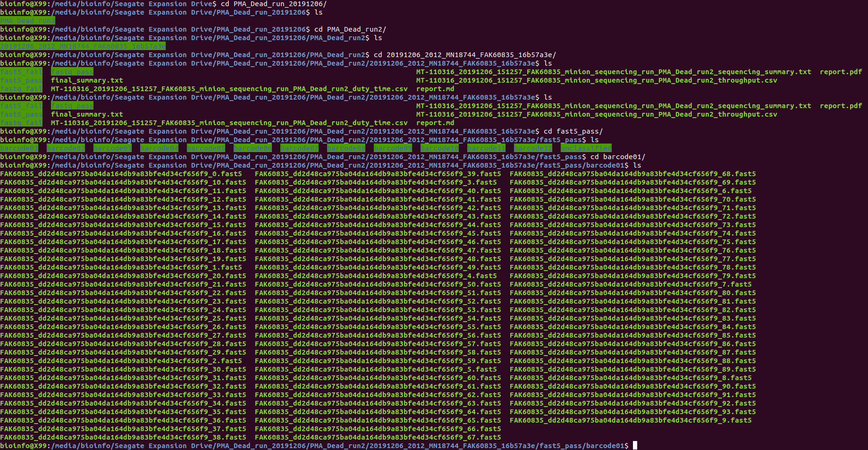Screen dimensions: 868x450
Task: Click the fast5_pass directory in the listing
Action: coord(21,80)
